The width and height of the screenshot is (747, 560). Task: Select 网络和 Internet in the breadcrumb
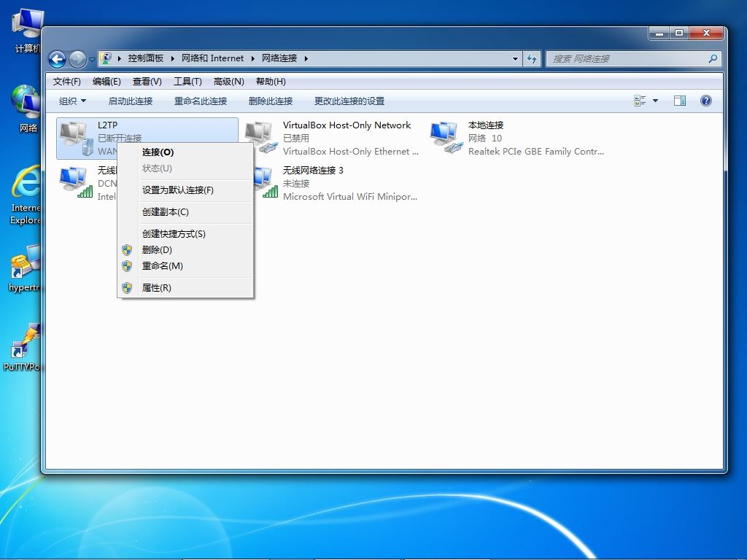[x=212, y=58]
